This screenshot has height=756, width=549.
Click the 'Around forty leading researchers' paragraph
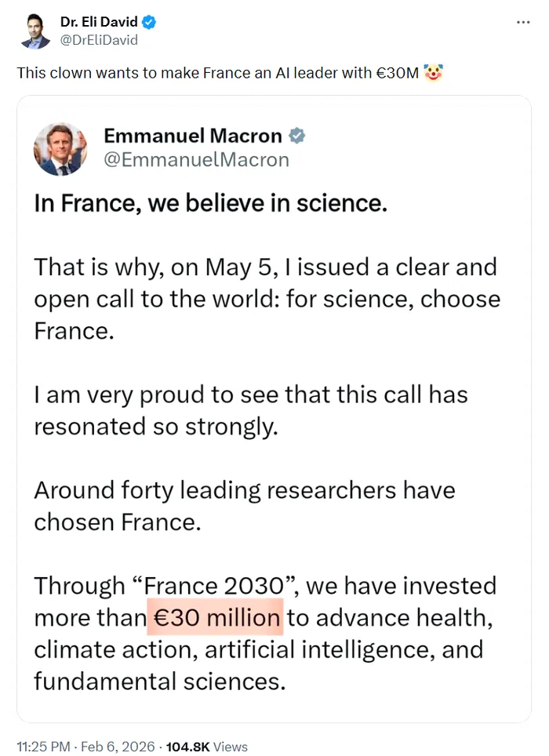point(244,507)
